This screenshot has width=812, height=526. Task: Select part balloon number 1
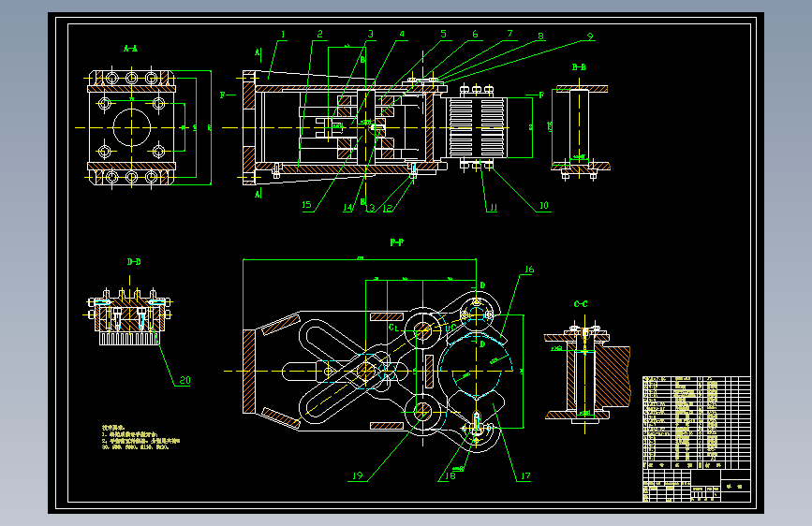coord(283,35)
